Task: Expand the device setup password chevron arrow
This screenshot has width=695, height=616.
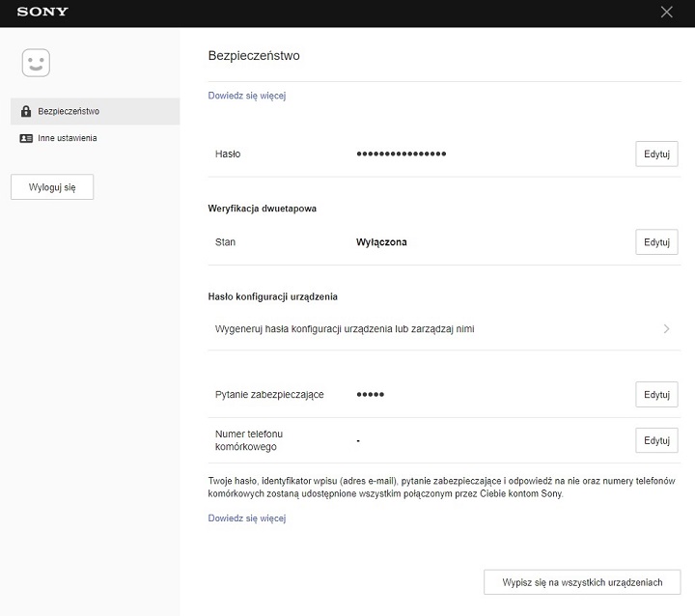Action: 666,329
